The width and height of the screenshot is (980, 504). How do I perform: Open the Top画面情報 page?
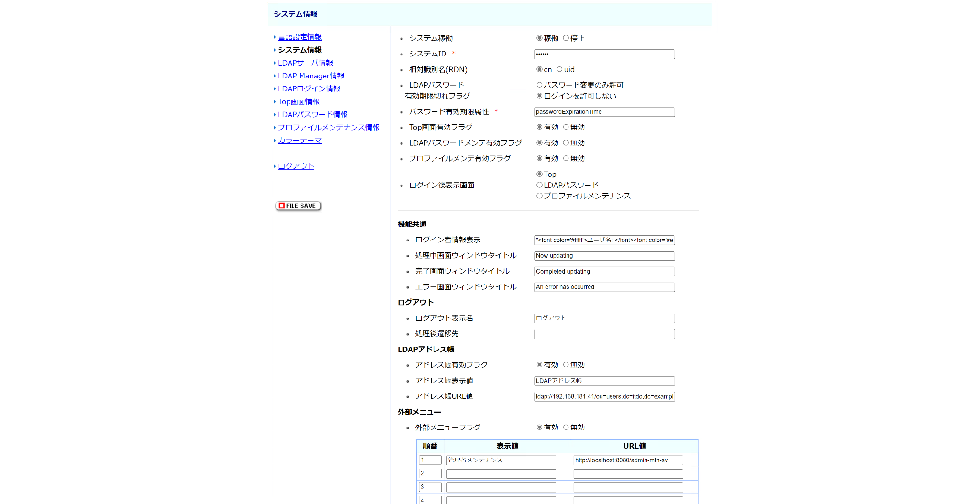299,101
